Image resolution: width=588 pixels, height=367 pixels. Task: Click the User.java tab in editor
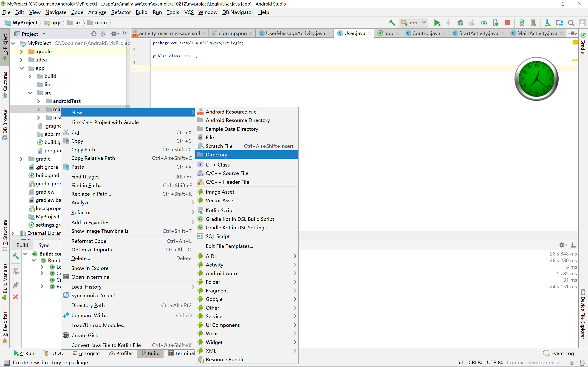pyautogui.click(x=355, y=33)
